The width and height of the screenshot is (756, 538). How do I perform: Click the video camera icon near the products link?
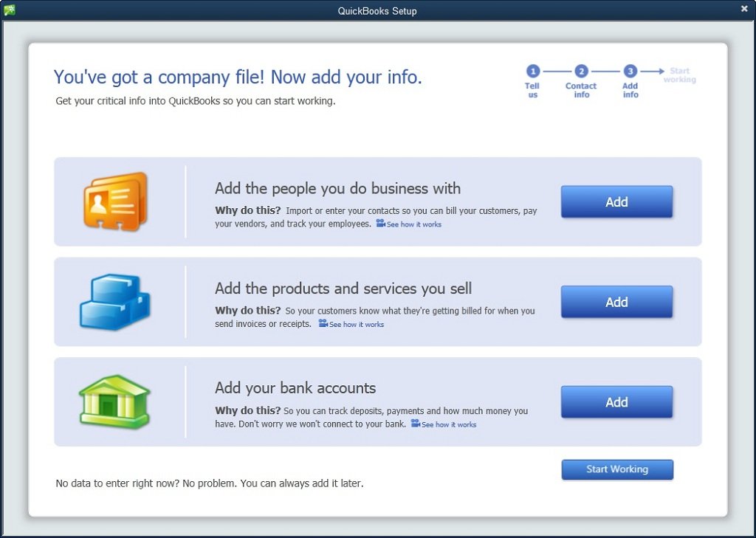324,324
